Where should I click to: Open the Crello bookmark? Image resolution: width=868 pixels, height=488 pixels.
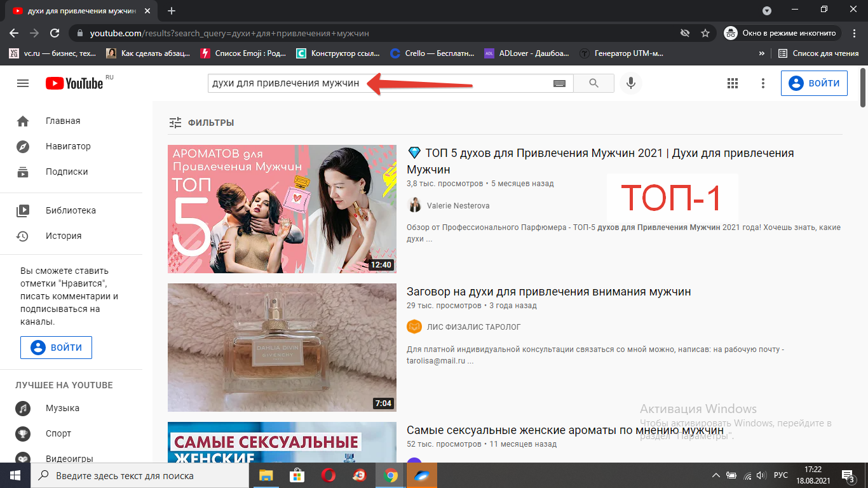433,53
